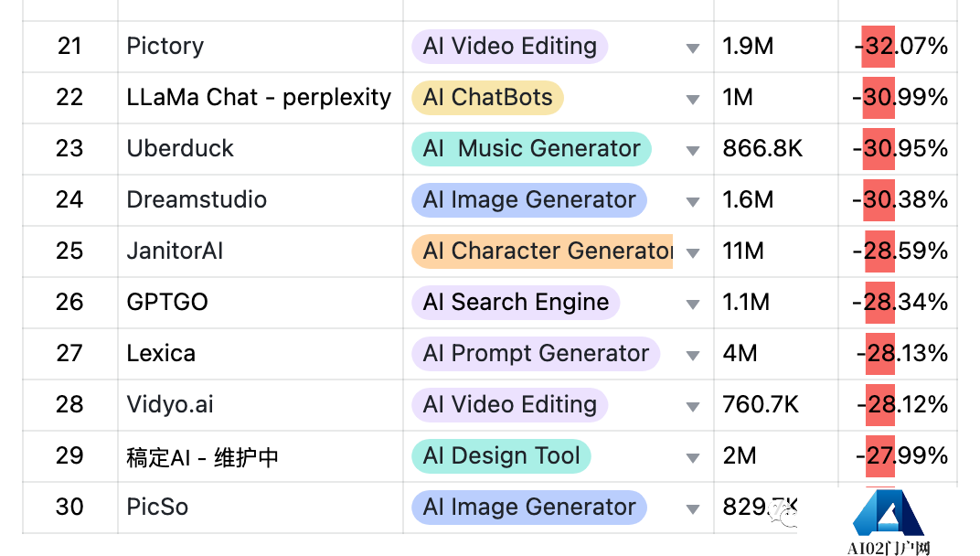This screenshot has width=980, height=556.
Task: Click the -32.07% change cell
Action: pyautogui.click(x=898, y=47)
